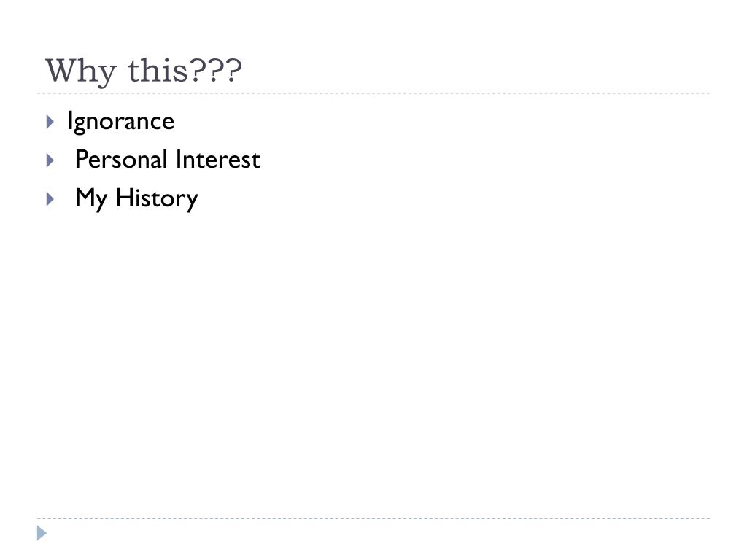This screenshot has height=560, width=747.
Task: Click the arrow bullet beside My History
Action: pos(50,198)
